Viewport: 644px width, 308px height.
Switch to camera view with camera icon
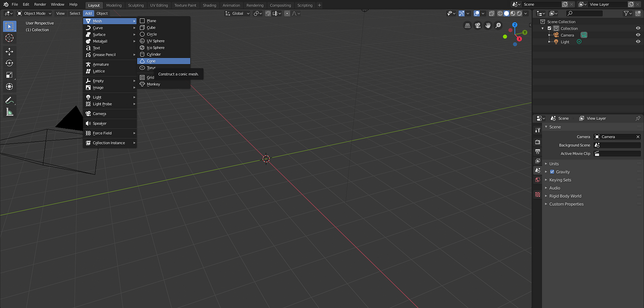point(478,26)
